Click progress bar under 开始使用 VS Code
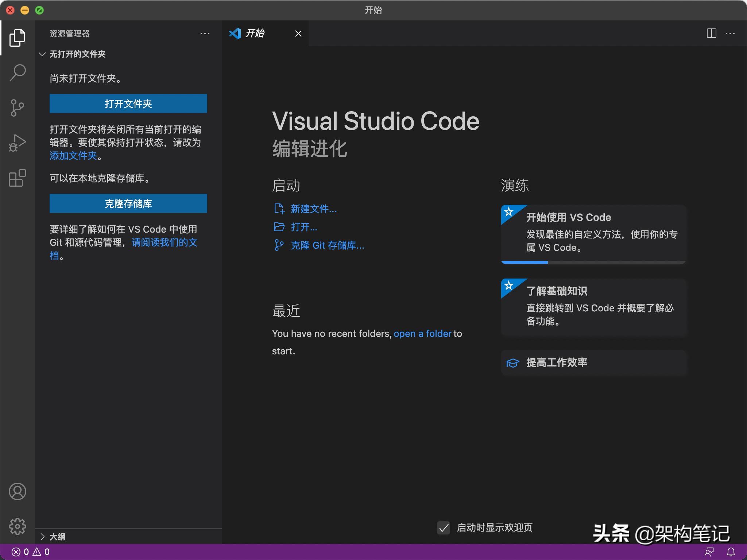Image resolution: width=747 pixels, height=560 pixels. coord(594,262)
